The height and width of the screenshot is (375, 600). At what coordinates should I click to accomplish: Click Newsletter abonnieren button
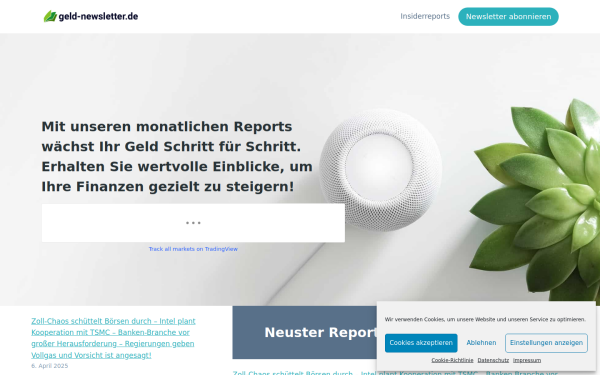click(x=508, y=16)
